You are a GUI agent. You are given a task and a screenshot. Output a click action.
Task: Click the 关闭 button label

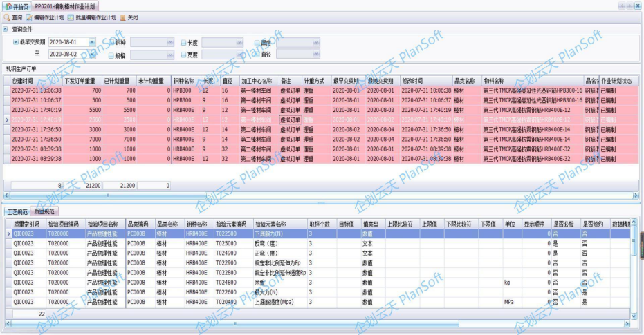click(133, 18)
